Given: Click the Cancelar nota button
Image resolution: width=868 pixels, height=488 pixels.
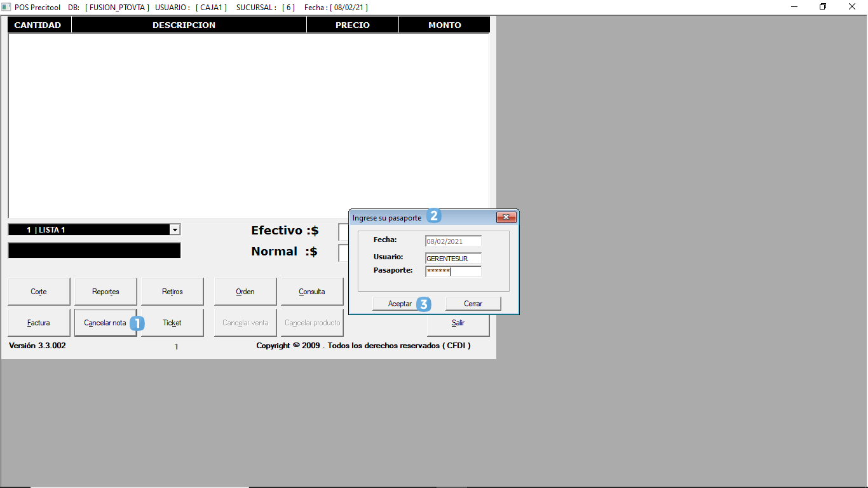Looking at the screenshot, I should (105, 323).
